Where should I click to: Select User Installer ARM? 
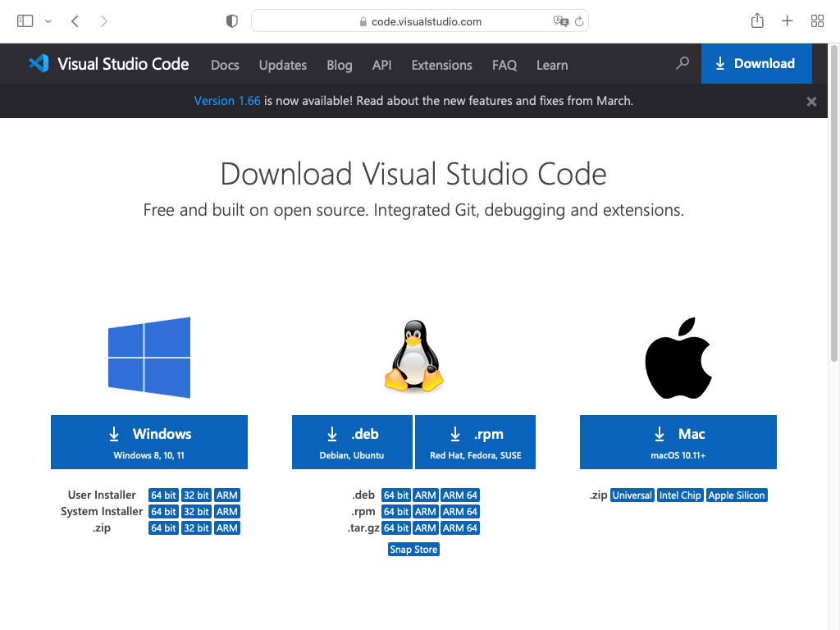227,495
